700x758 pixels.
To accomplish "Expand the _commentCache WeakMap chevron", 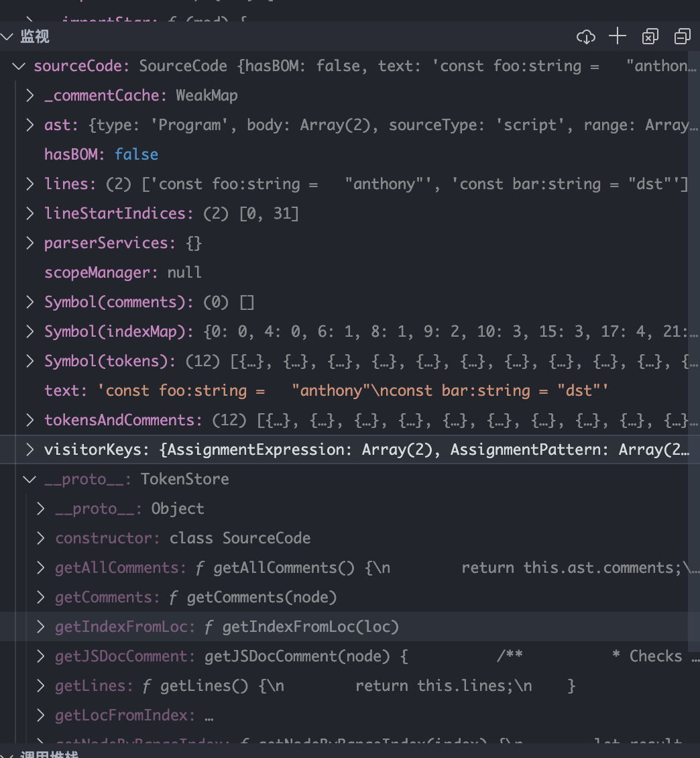I will pyautogui.click(x=30, y=95).
